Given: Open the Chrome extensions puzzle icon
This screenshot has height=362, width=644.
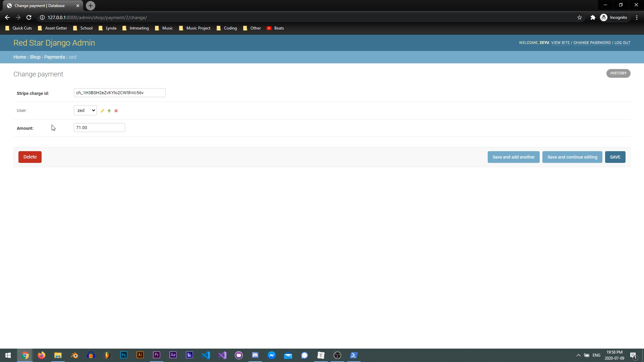Looking at the screenshot, I should (593, 17).
